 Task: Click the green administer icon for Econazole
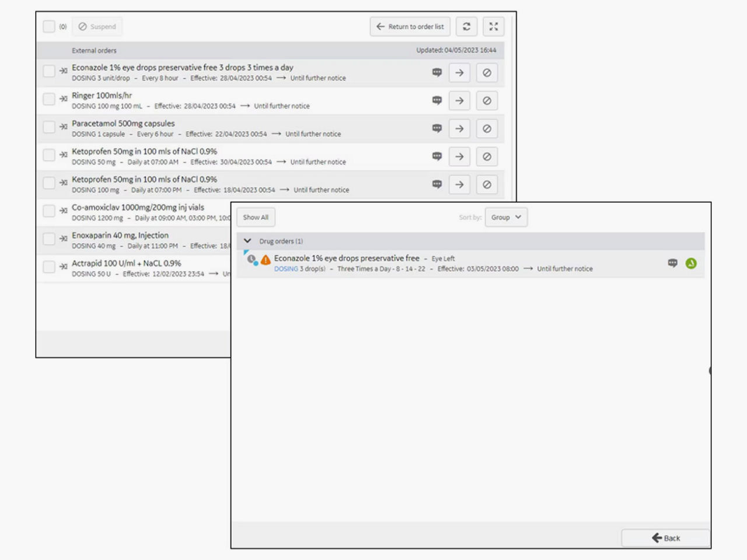click(x=691, y=263)
